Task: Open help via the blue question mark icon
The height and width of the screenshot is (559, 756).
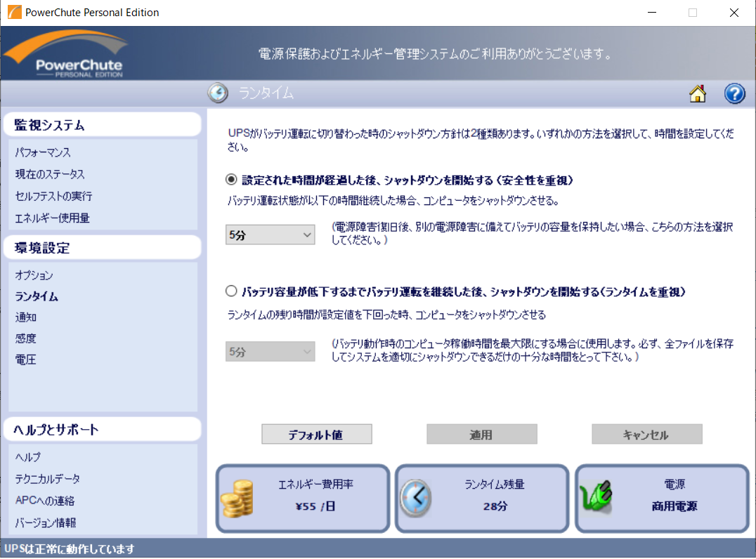Action: point(735,93)
